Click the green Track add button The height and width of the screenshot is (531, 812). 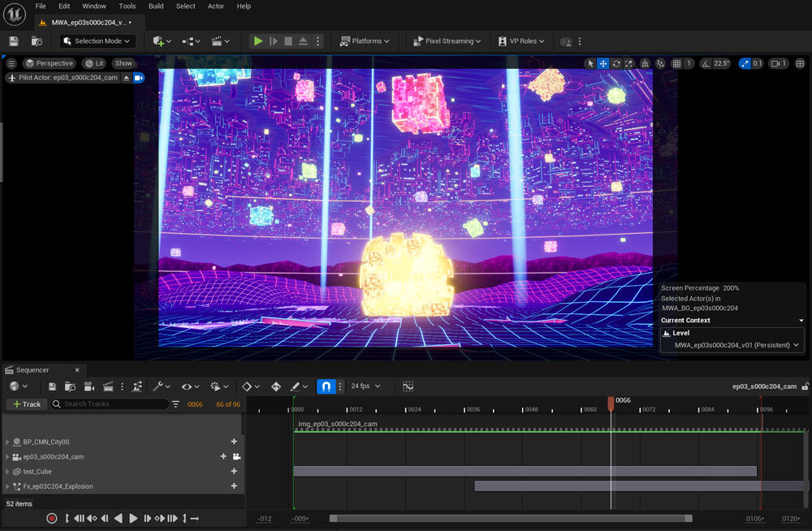[x=26, y=404]
